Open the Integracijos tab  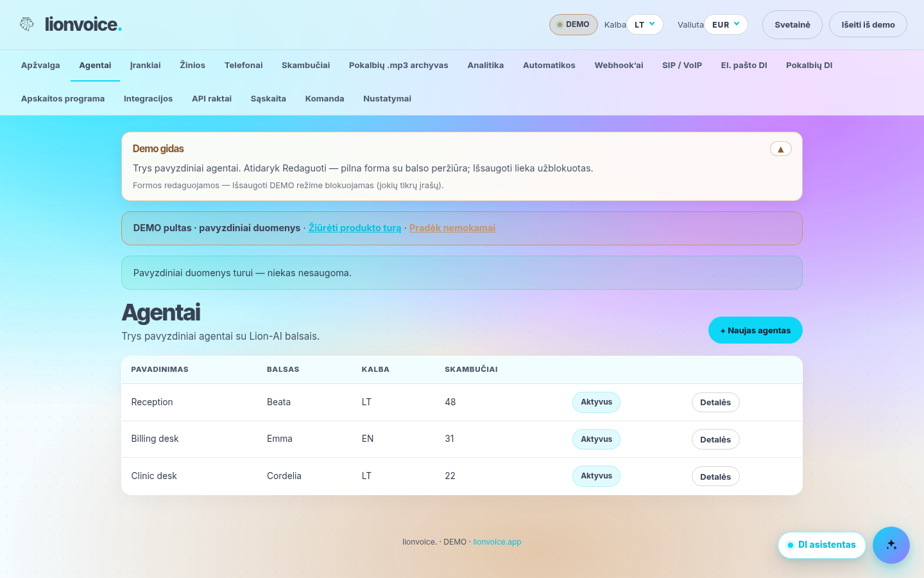pos(148,98)
